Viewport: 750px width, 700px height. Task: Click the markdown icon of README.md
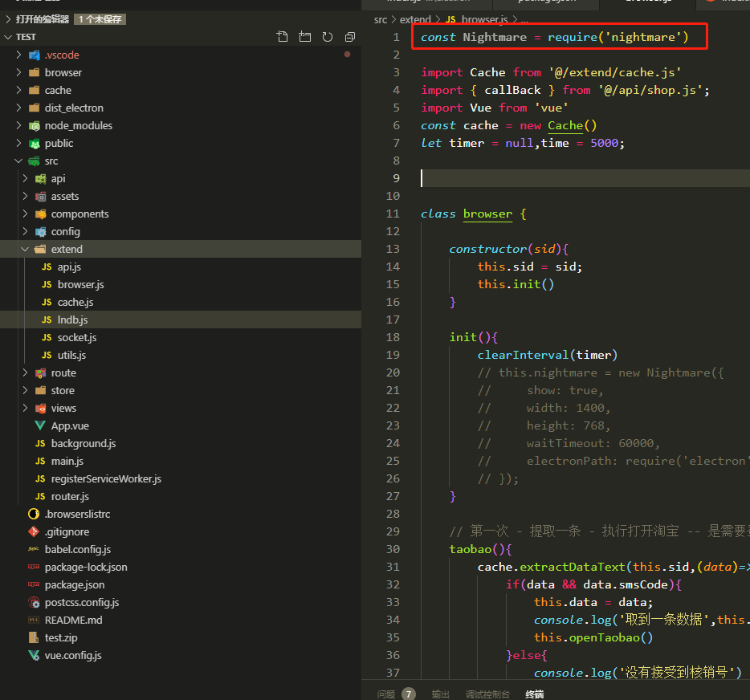point(34,621)
